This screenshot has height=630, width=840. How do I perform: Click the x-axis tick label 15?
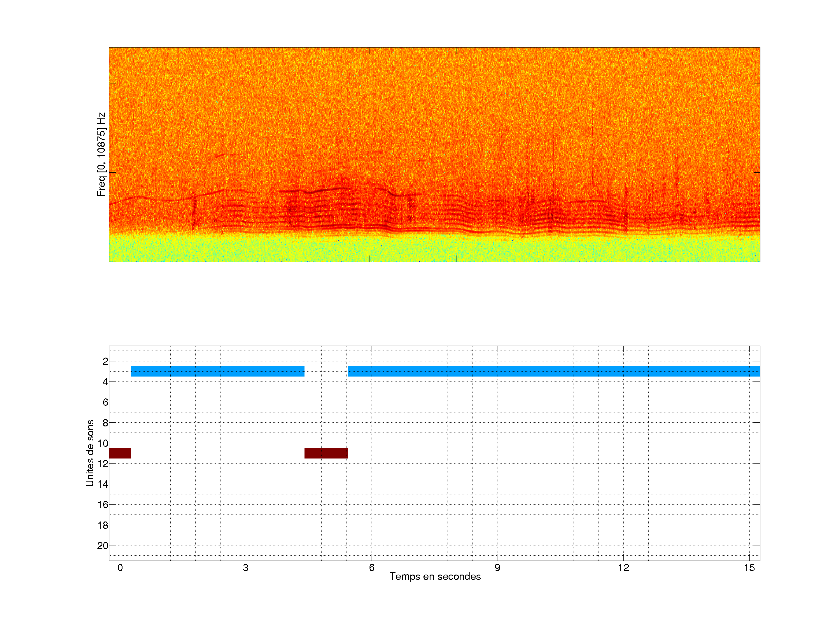tap(749, 568)
